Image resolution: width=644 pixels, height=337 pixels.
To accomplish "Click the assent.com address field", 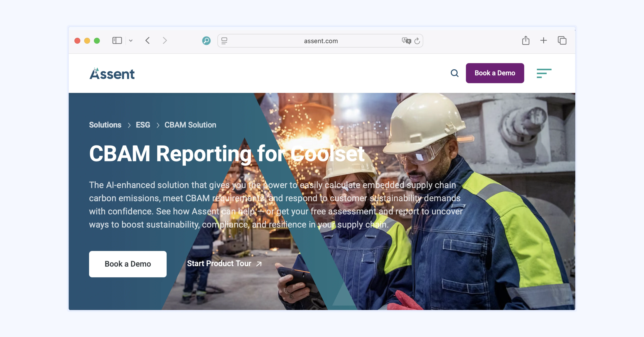I will pyautogui.click(x=320, y=41).
